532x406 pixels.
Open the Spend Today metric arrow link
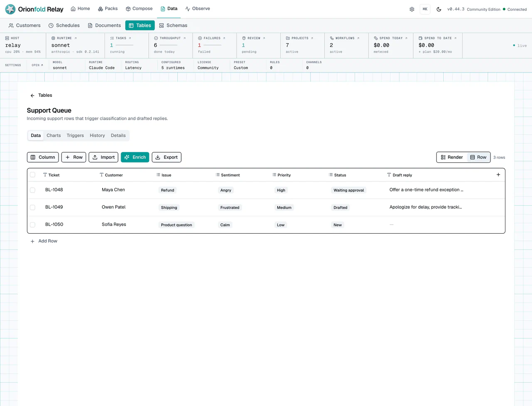tap(406, 38)
